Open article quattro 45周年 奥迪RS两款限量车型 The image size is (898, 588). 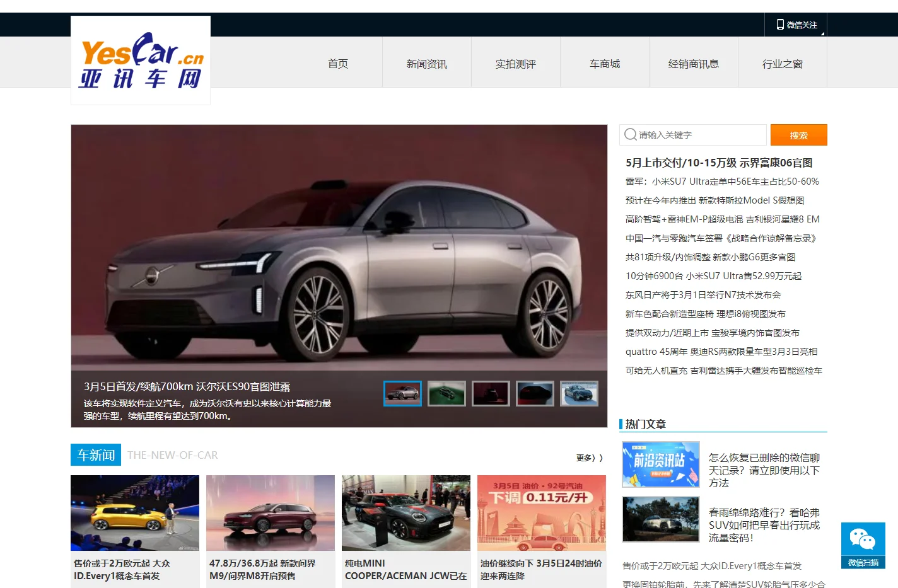(721, 352)
